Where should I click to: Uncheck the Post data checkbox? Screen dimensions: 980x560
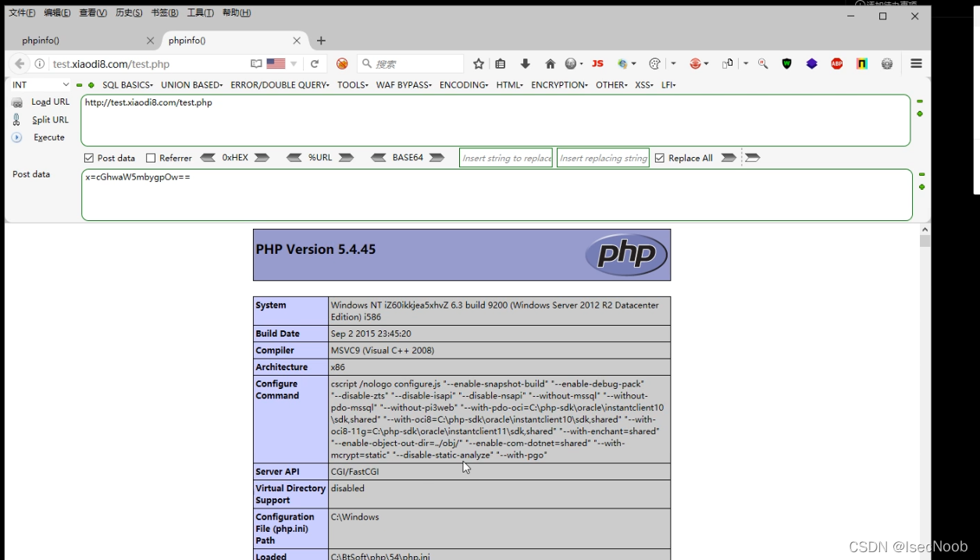point(89,158)
